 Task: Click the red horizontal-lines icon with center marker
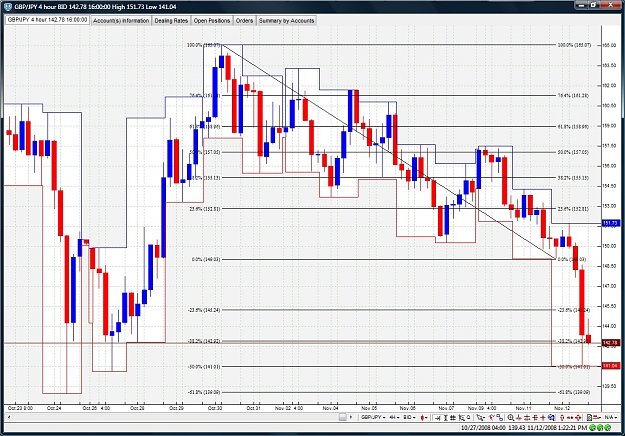point(527,418)
